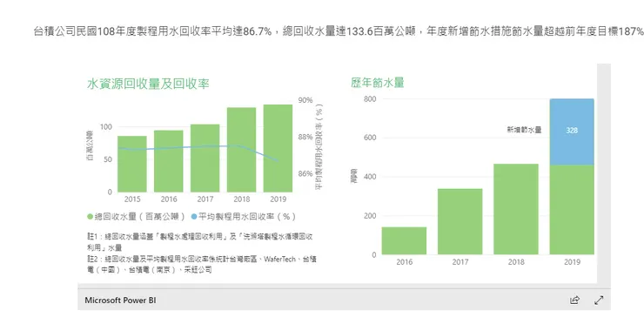Click the 平均製程用水回收率（%）legend label
The image size is (644, 324).
click(x=247, y=217)
